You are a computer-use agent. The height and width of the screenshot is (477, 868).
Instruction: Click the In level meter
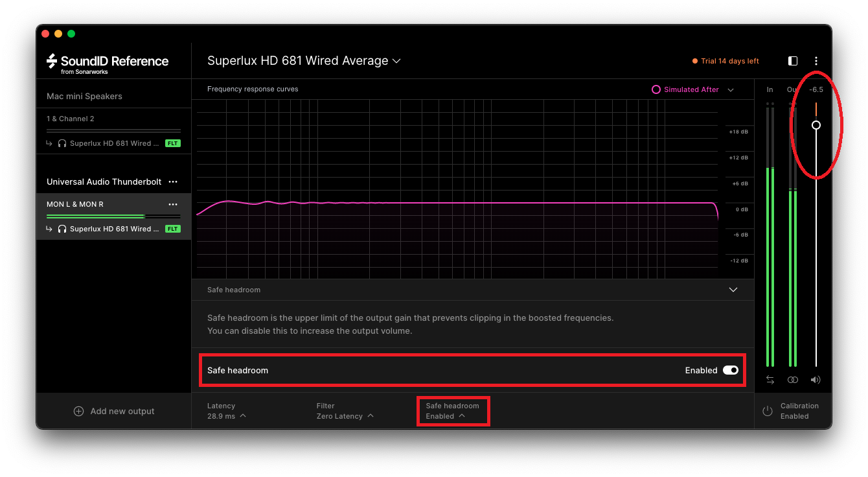[x=770, y=235]
